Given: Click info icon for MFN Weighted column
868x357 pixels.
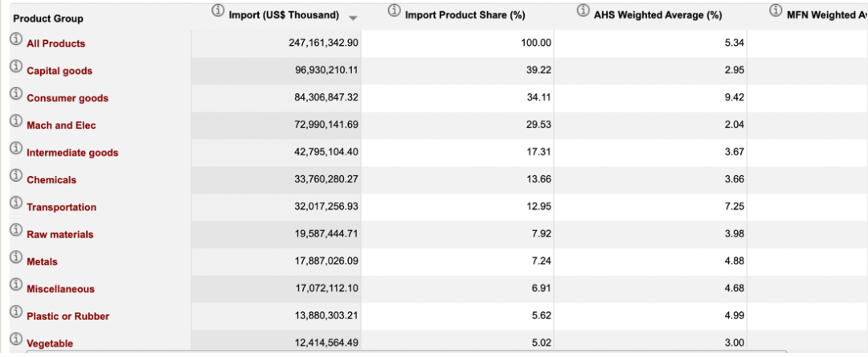Looking at the screenshot, I should tap(776, 10).
